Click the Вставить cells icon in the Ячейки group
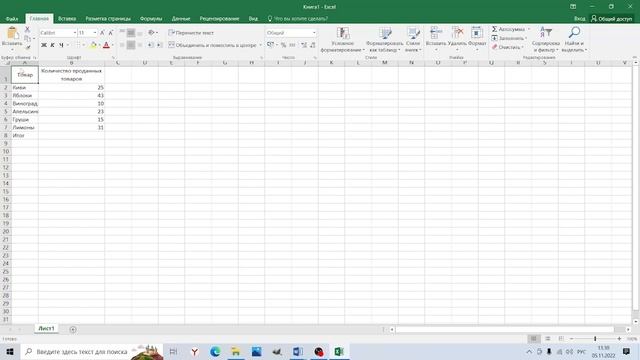Viewport: 640px width, 360px height. pyautogui.click(x=436, y=33)
